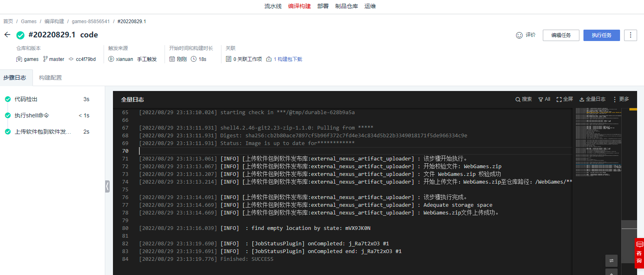Click the clock icon for build duration
The height and width of the screenshot is (275, 644).
tap(194, 59)
